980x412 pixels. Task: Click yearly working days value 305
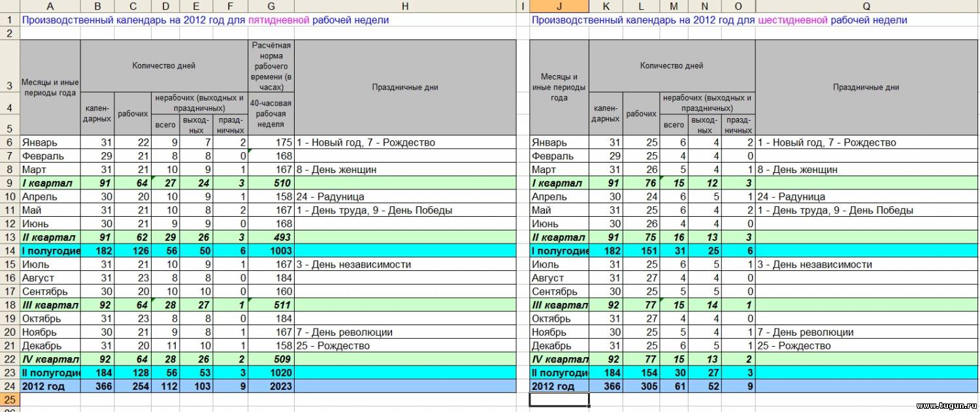(640, 386)
